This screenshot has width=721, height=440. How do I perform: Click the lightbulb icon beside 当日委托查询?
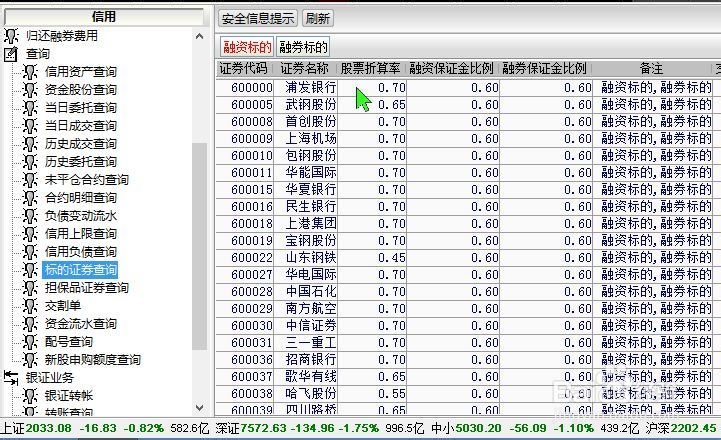click(30, 108)
